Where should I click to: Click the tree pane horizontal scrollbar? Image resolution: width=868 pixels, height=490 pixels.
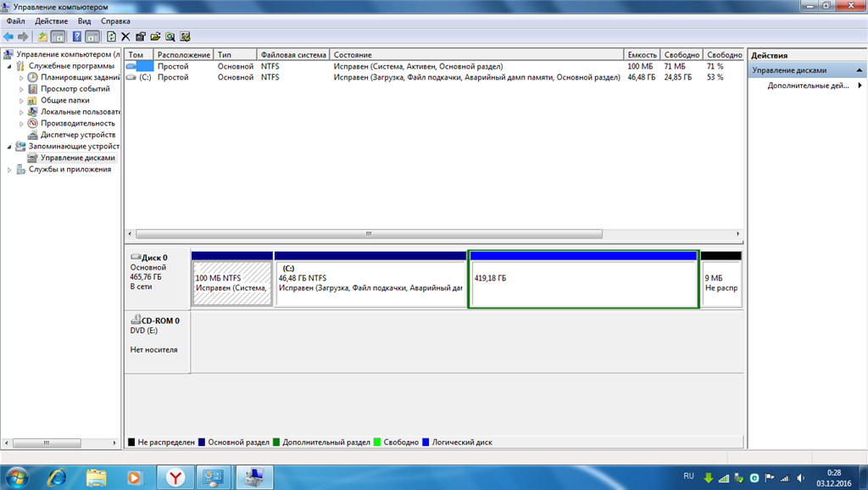pos(47,443)
